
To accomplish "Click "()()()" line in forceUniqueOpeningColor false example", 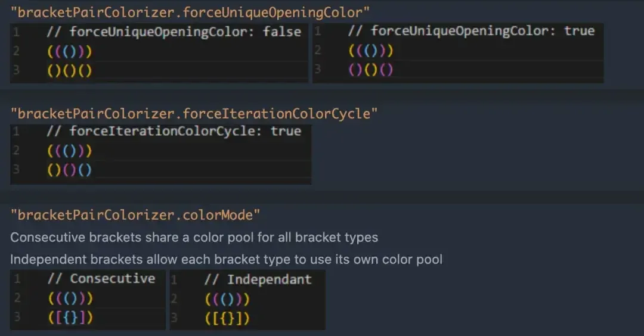I will coord(70,71).
